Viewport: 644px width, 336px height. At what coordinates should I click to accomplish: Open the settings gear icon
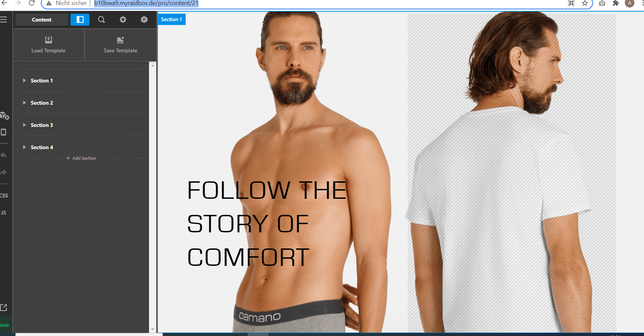point(123,20)
